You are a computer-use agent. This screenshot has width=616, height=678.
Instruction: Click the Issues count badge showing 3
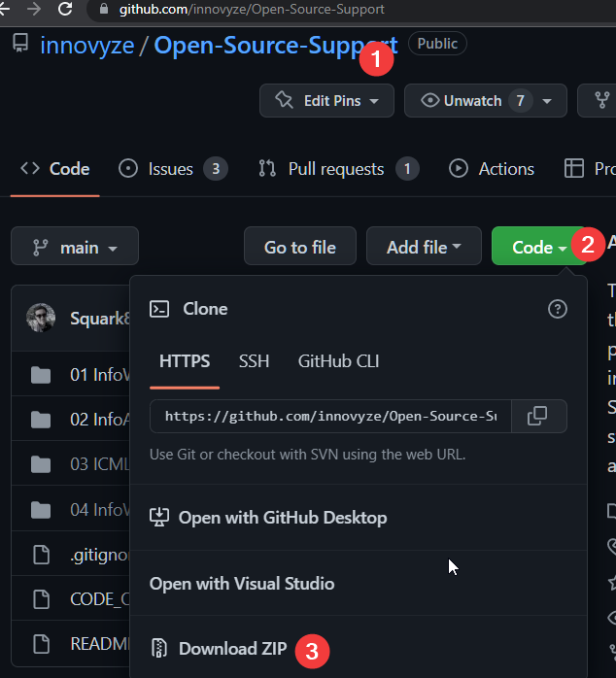pyautogui.click(x=216, y=169)
